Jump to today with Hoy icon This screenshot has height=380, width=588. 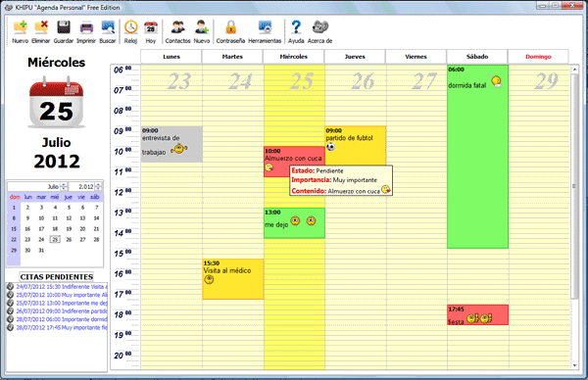click(151, 27)
